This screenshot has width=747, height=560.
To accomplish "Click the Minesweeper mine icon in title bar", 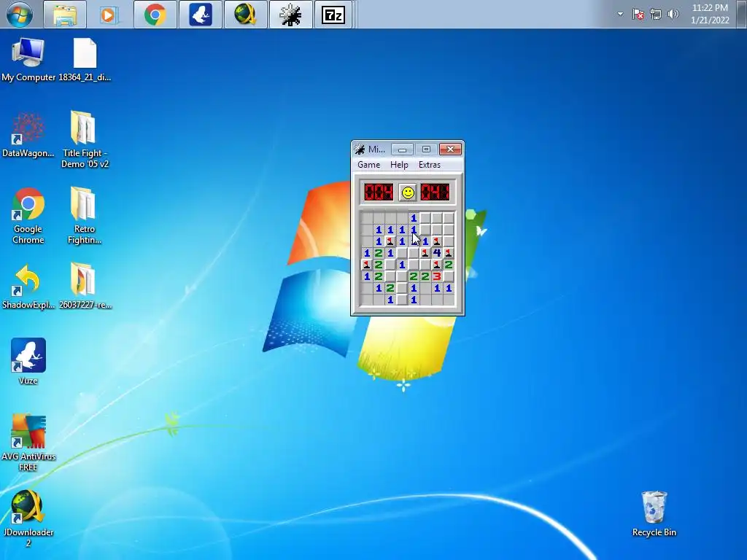I will point(360,149).
